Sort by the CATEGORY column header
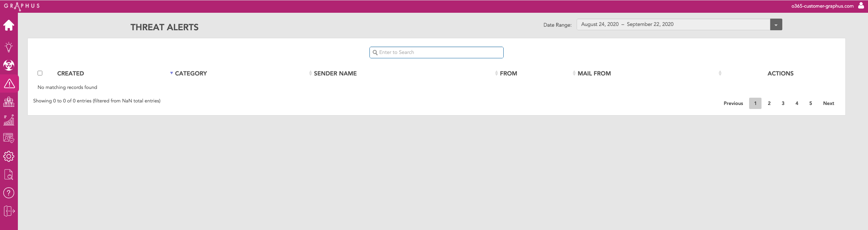The image size is (868, 230). click(x=191, y=73)
